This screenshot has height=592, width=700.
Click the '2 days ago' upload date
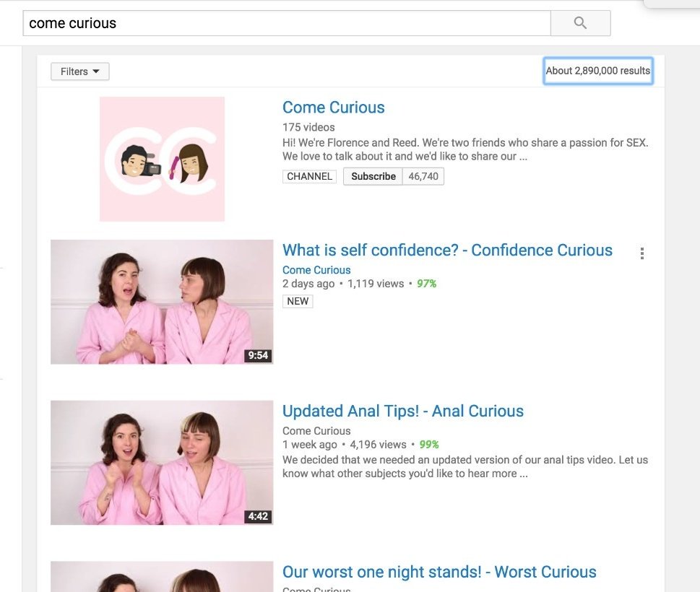click(x=308, y=284)
